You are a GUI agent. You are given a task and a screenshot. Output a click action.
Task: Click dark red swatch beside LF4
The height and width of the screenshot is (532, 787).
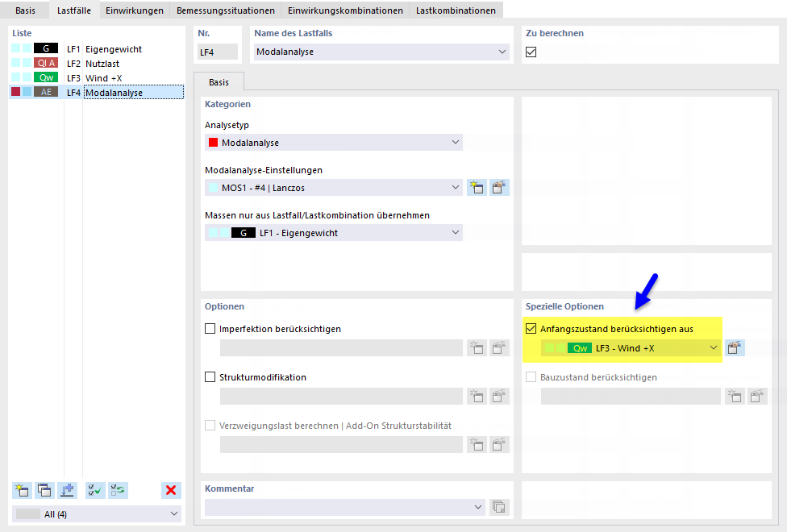coord(15,91)
